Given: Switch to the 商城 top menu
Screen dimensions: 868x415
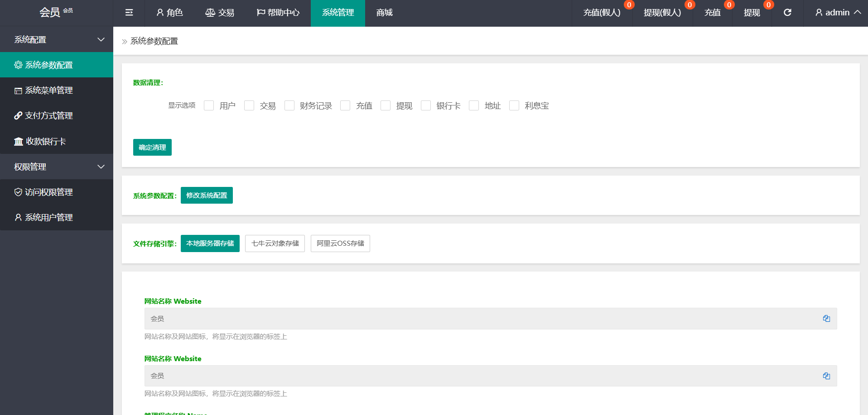Looking at the screenshot, I should [384, 13].
